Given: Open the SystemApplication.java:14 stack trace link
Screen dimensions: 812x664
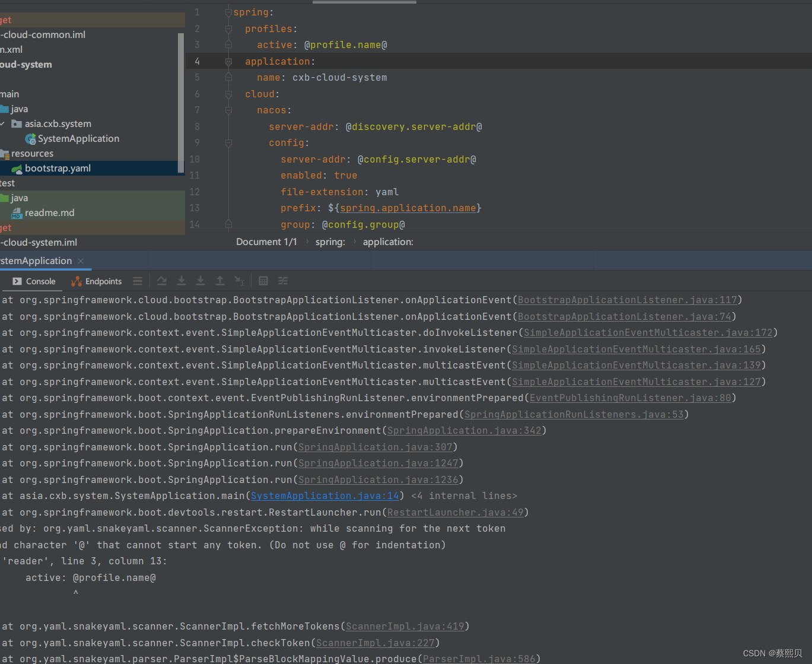Looking at the screenshot, I should point(325,496).
